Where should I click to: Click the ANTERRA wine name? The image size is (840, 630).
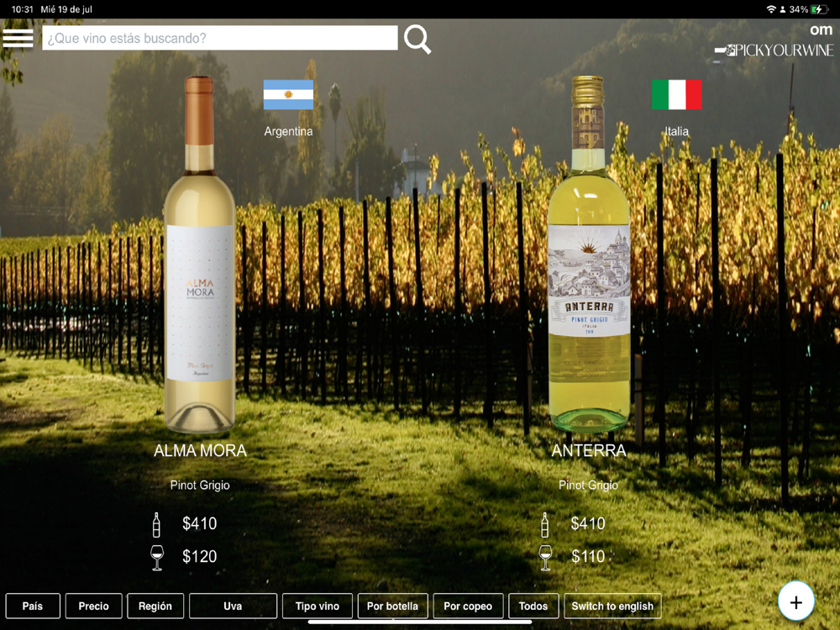pos(589,450)
